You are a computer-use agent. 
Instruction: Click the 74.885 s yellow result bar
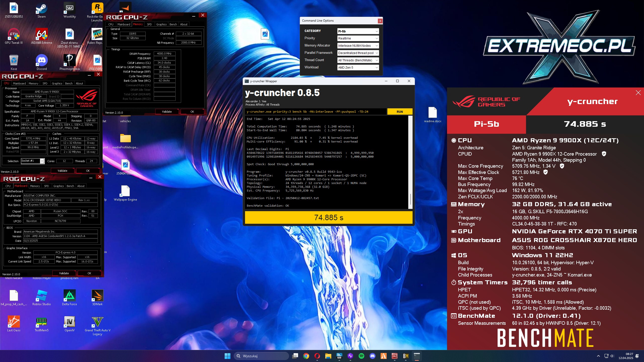tap(329, 217)
